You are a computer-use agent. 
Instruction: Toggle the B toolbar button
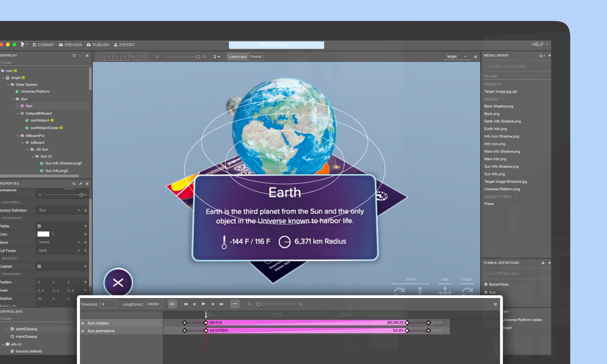[x=124, y=57]
